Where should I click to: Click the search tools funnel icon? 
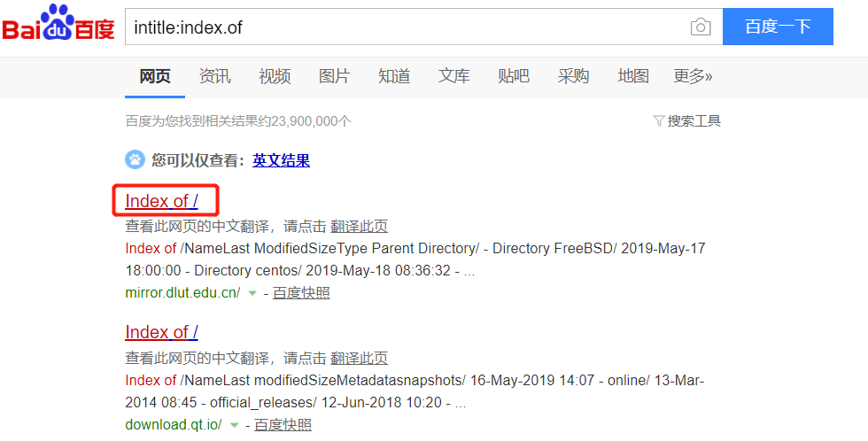(x=658, y=121)
